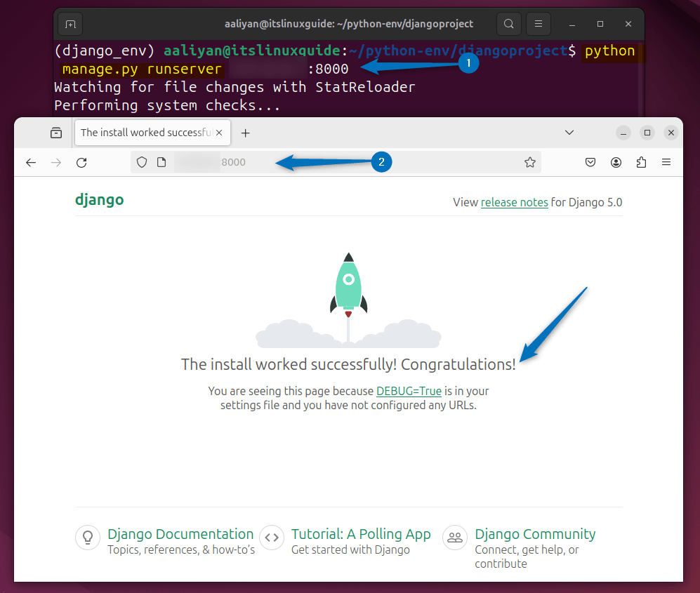Open Firefox View in the browser toolbar
700x593 pixels.
[x=55, y=132]
